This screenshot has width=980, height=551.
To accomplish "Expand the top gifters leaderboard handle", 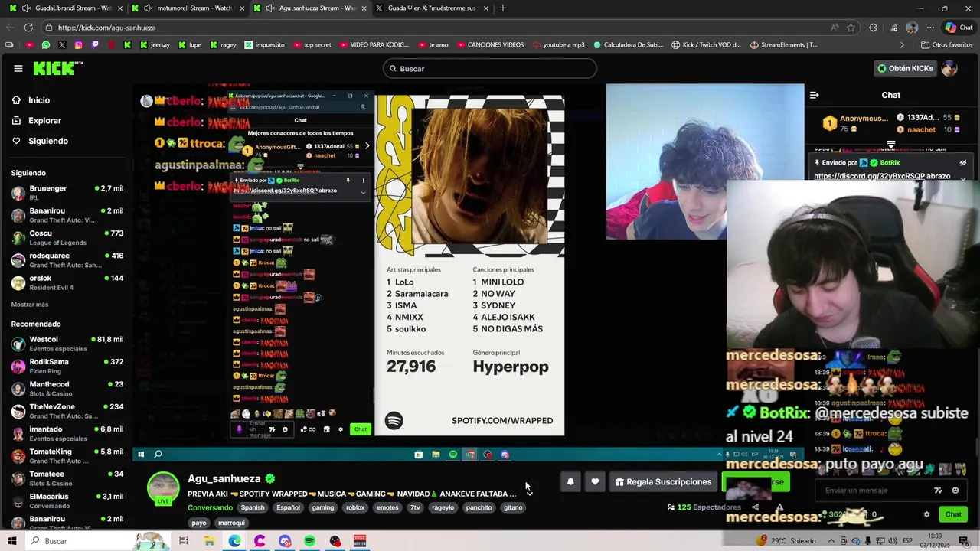I will pyautogui.click(x=891, y=144).
